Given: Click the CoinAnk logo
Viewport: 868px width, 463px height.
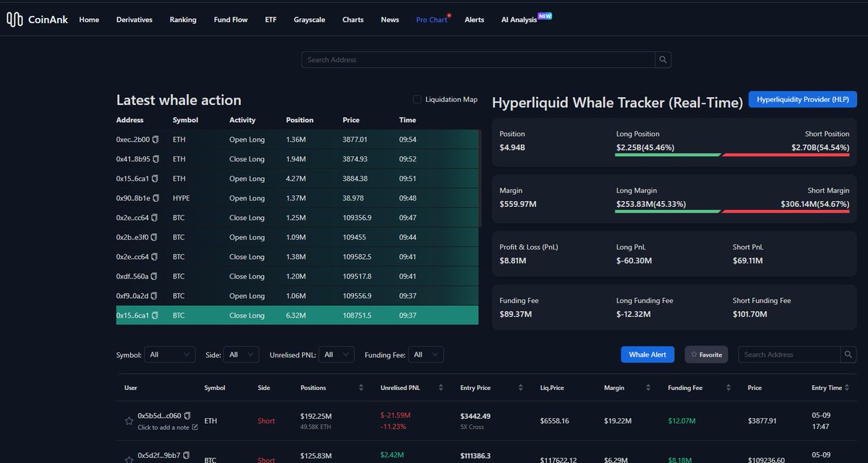Looking at the screenshot, I should [x=37, y=20].
